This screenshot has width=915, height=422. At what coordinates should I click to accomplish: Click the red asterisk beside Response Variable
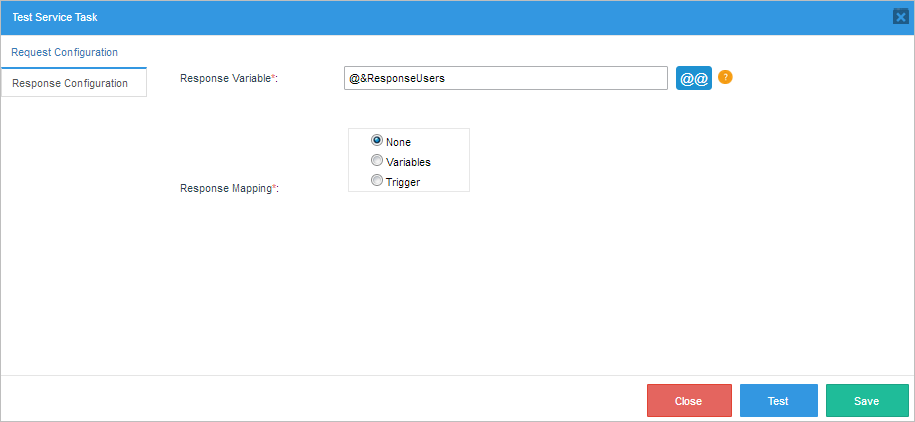tap(274, 77)
